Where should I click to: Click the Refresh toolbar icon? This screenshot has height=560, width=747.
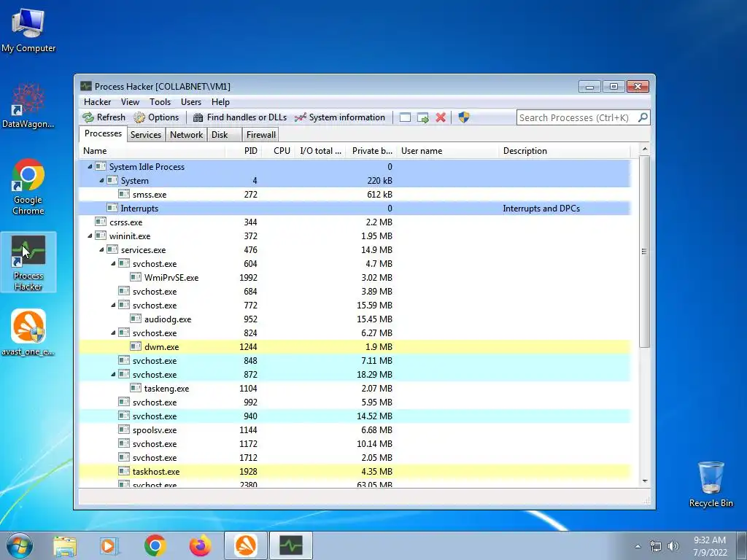coord(88,117)
